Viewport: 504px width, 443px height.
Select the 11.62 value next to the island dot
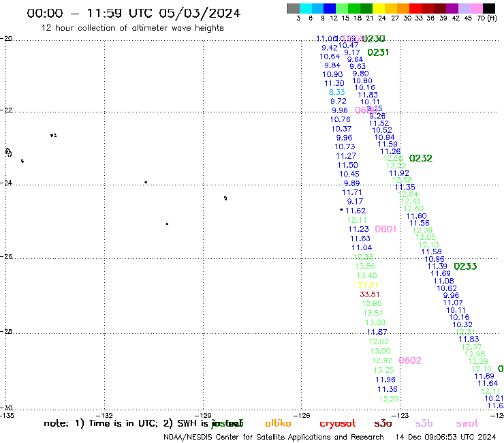coord(356,211)
